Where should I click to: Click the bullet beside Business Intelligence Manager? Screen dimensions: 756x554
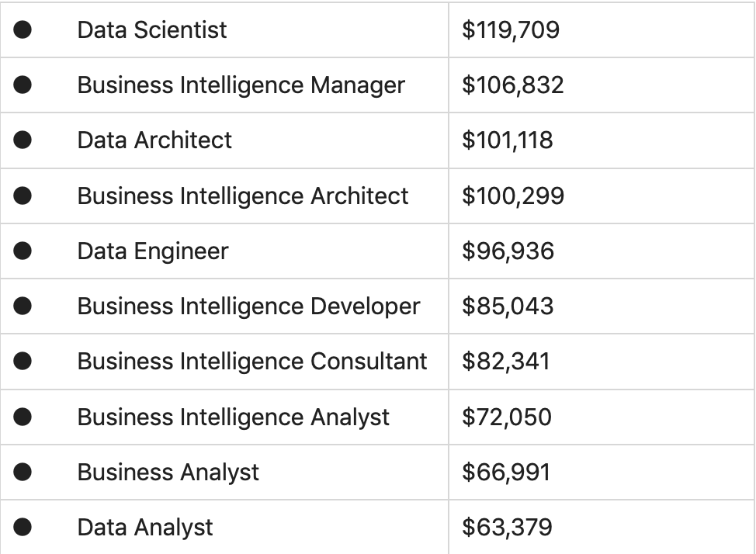[23, 85]
